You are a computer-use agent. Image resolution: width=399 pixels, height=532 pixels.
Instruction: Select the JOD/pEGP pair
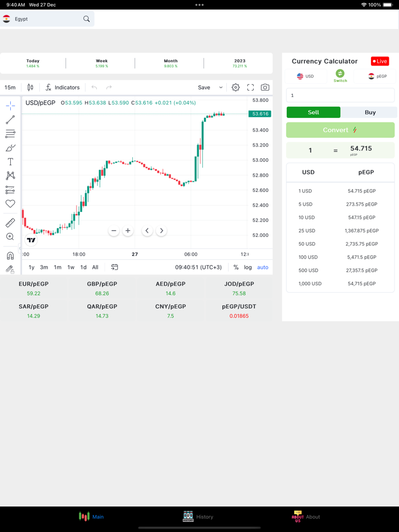click(x=239, y=288)
